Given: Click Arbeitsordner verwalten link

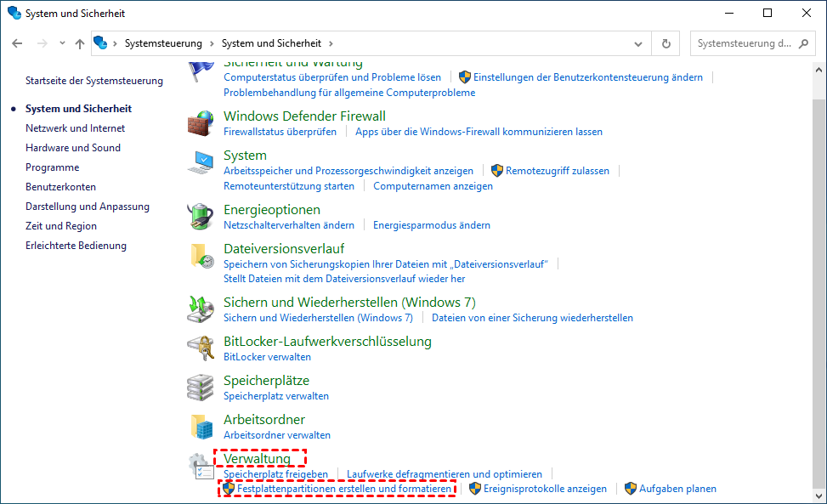Looking at the screenshot, I should 277,435.
